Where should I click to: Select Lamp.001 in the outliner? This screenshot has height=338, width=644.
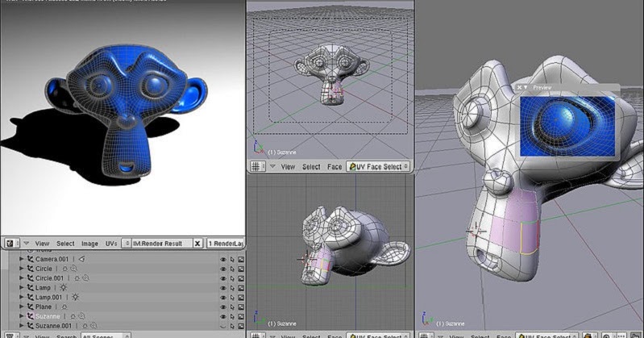pos(48,297)
